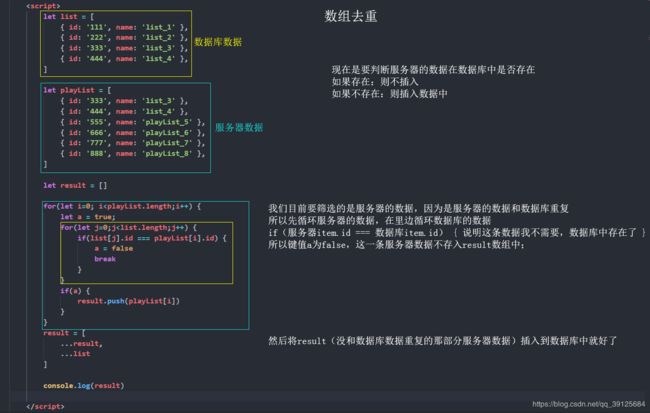Select the row id '555' name 'playList_5'
The height and width of the screenshot is (413, 650).
tap(133, 122)
